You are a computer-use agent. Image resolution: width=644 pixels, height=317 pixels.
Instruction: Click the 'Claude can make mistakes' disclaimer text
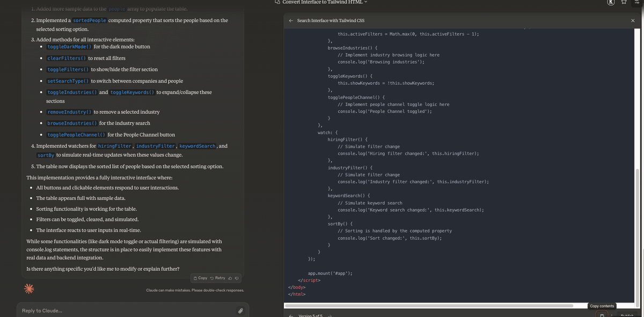195,290
